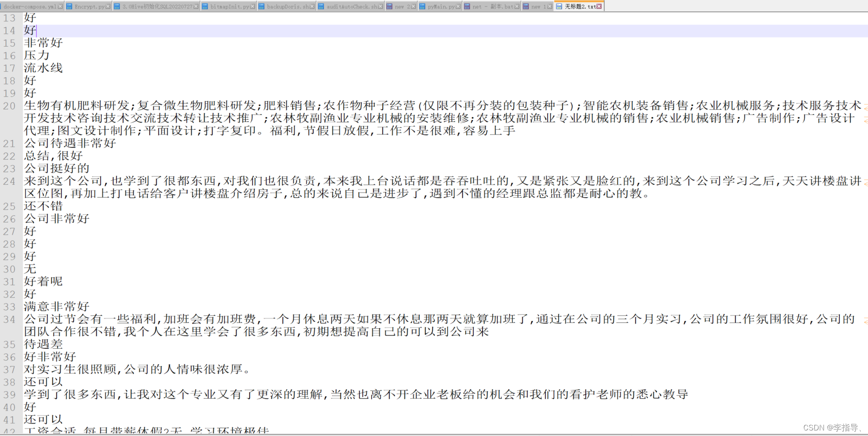Close the 无标题2.txt tab

(x=599, y=6)
